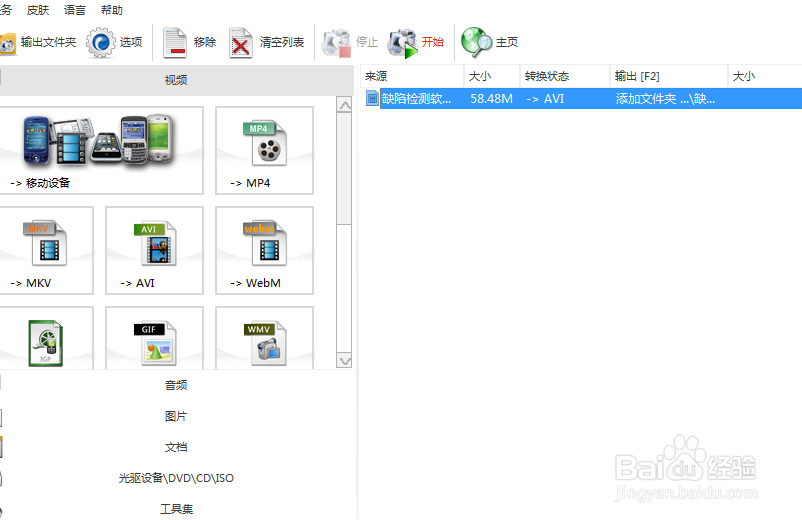Open the 皮肤 skin menu

(38, 10)
